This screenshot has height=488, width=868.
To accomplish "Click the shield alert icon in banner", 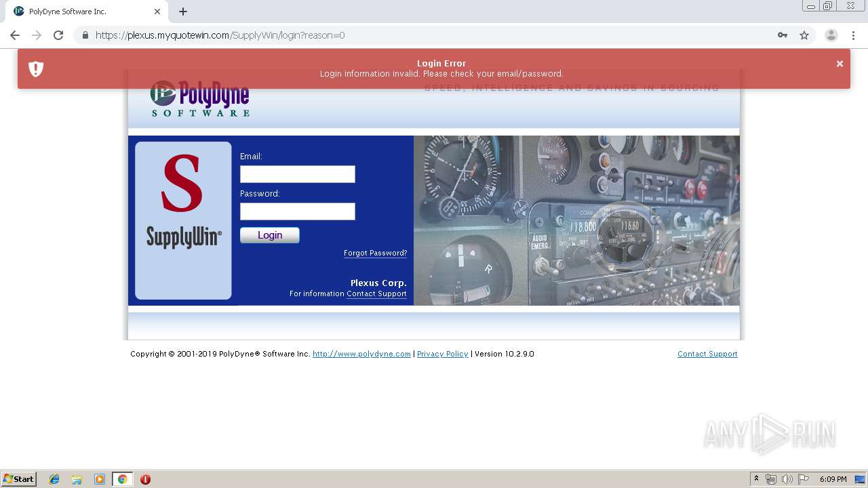I will (36, 68).
